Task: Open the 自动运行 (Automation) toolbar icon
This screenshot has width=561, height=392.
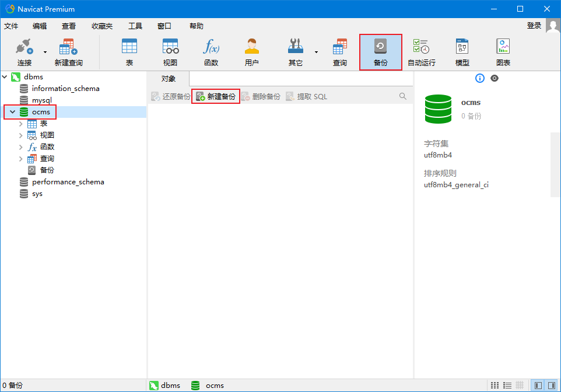Action: click(x=421, y=52)
